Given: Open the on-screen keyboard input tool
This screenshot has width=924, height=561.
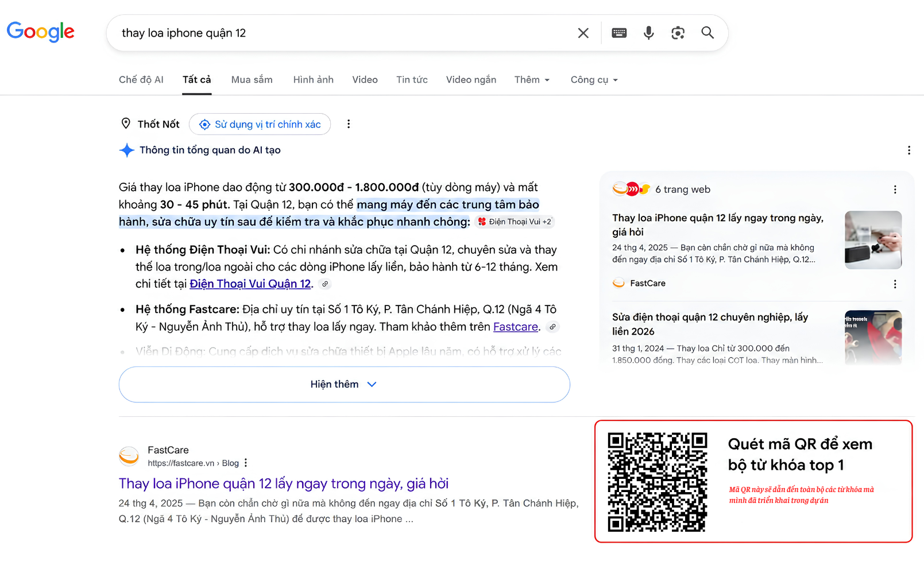Looking at the screenshot, I should (619, 33).
